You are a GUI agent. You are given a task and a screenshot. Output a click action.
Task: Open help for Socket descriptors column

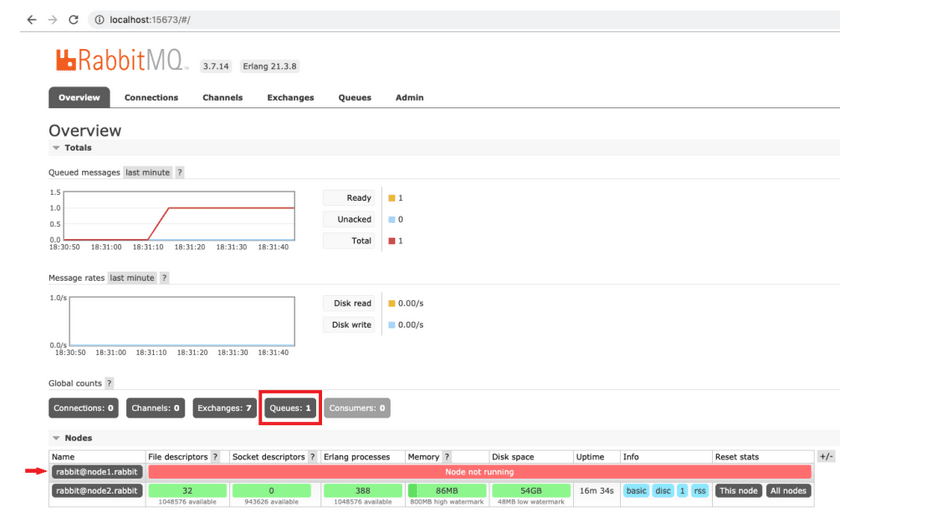(313, 457)
